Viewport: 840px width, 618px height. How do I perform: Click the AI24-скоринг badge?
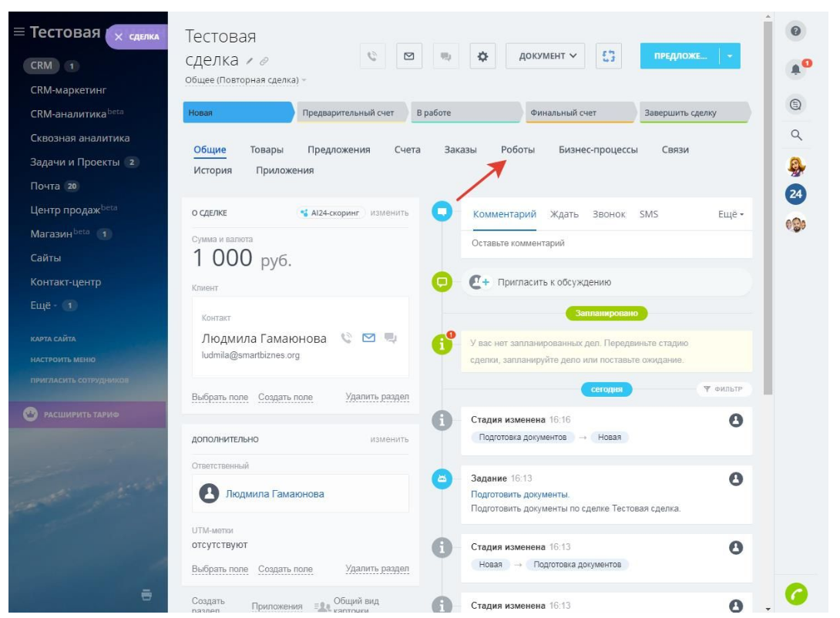(x=330, y=213)
